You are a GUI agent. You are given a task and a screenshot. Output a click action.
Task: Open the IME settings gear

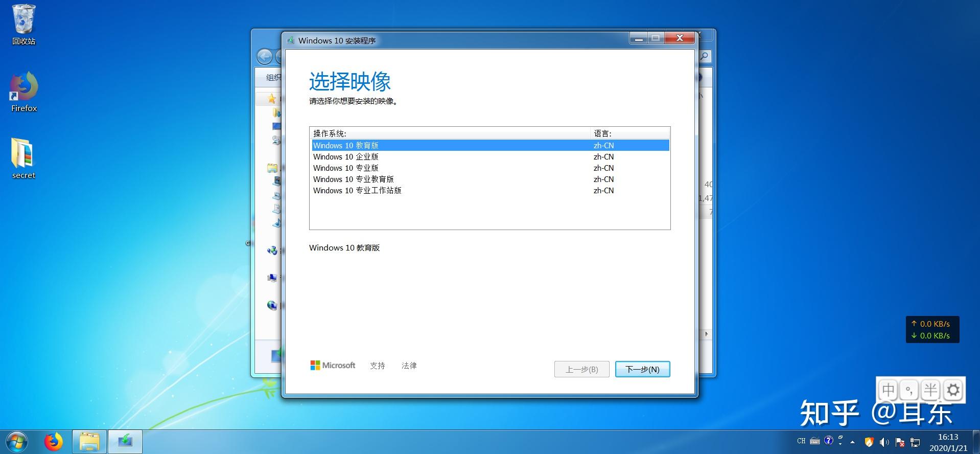[953, 390]
